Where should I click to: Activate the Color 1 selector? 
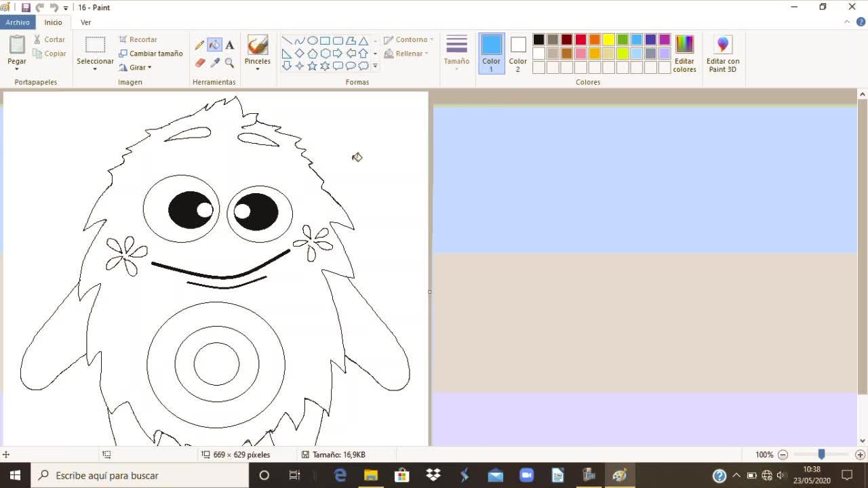(x=491, y=53)
